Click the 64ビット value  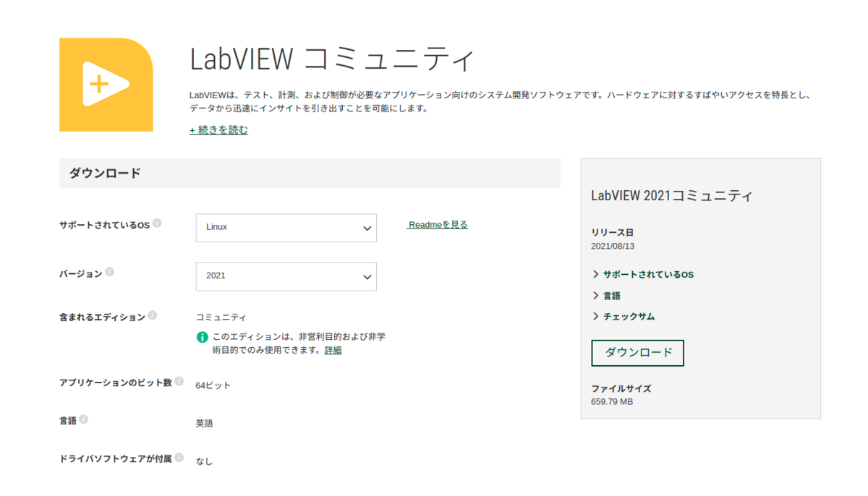click(213, 385)
